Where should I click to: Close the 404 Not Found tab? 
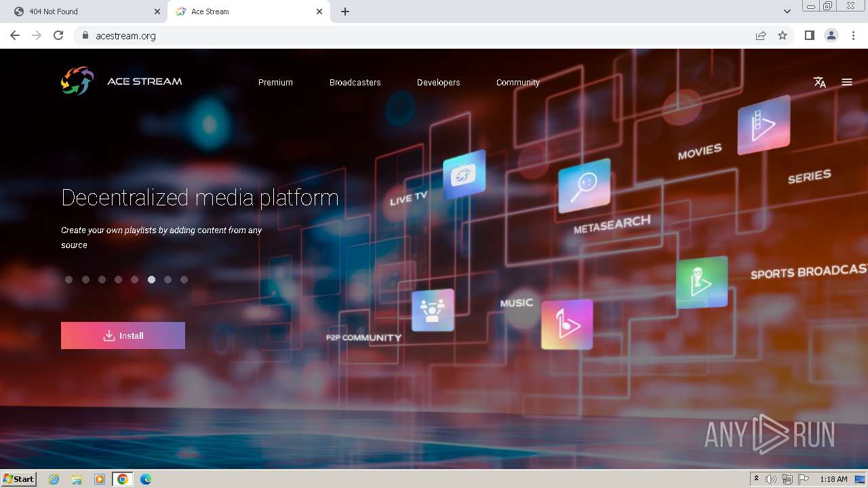pos(157,12)
